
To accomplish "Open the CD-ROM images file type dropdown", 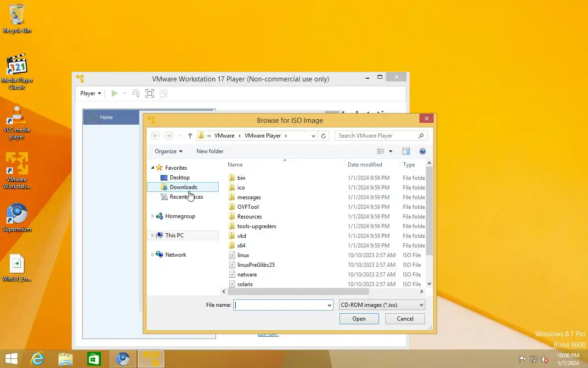I will tap(382, 305).
